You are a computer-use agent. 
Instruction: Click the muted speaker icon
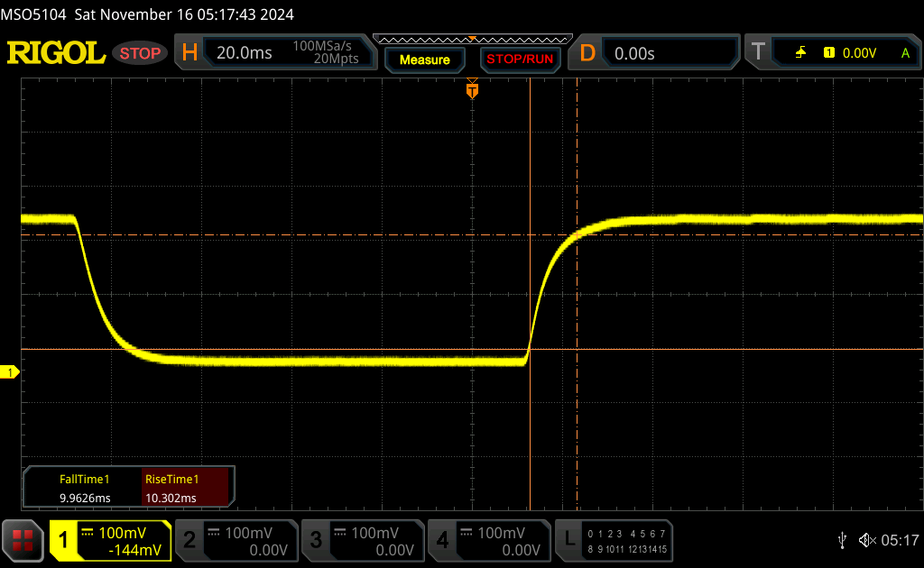[867, 540]
